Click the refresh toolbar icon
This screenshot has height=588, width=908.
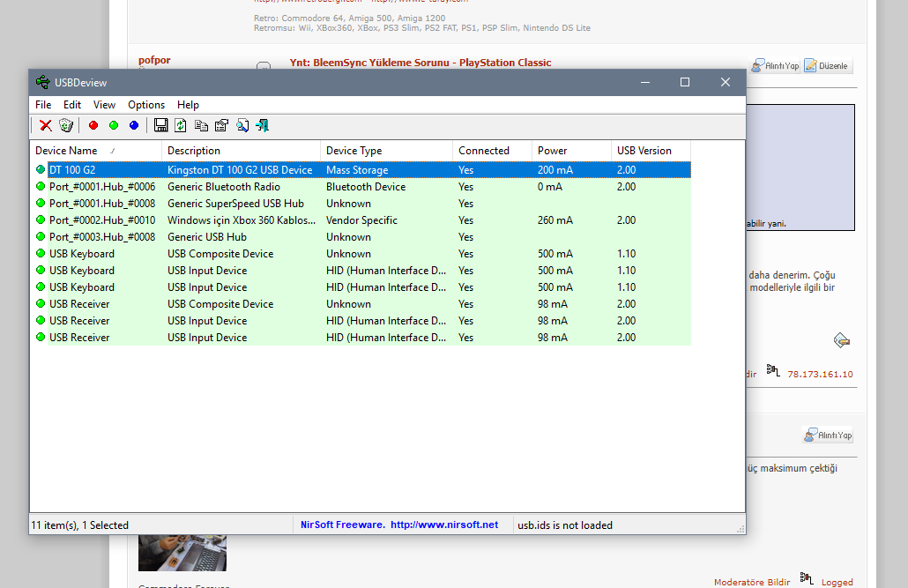click(181, 125)
